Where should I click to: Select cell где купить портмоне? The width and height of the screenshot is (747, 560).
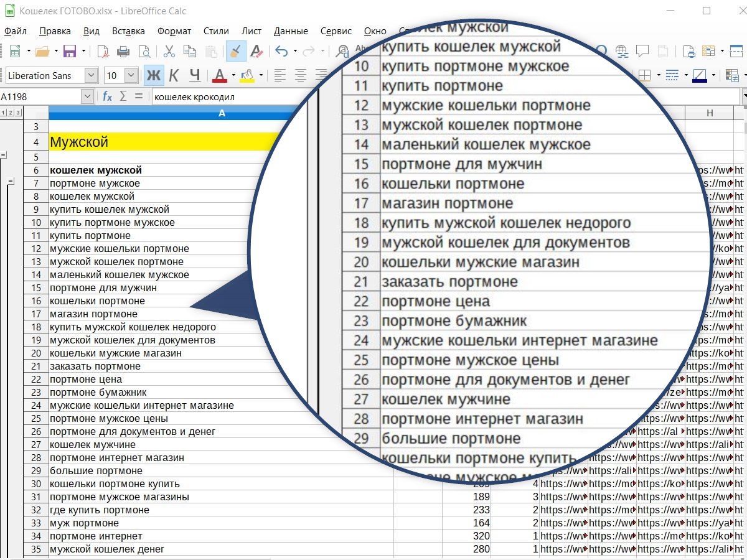221,510
